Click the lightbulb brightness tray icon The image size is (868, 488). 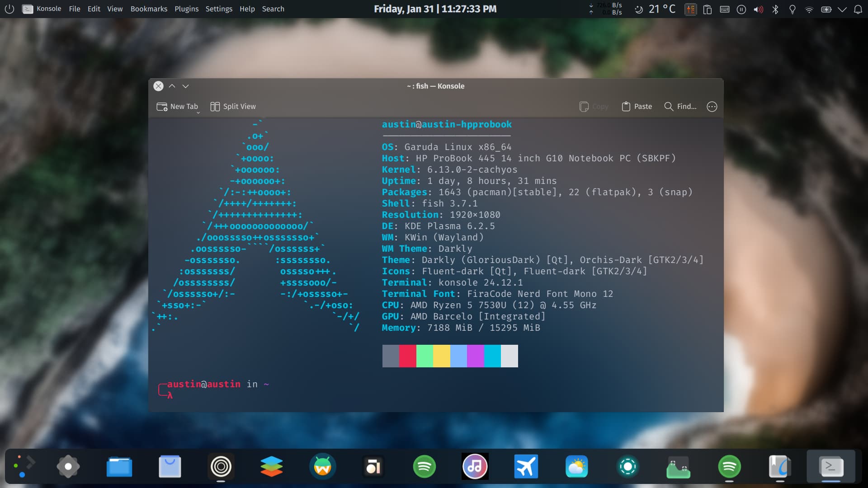tap(792, 9)
